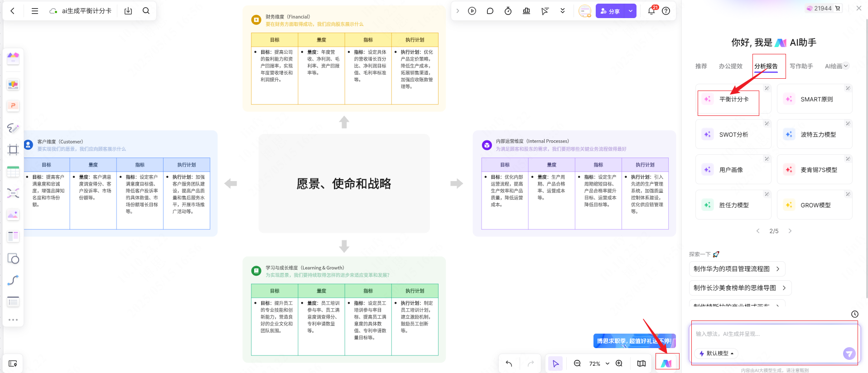Choose the 波特五力模型 template card

coord(815,134)
